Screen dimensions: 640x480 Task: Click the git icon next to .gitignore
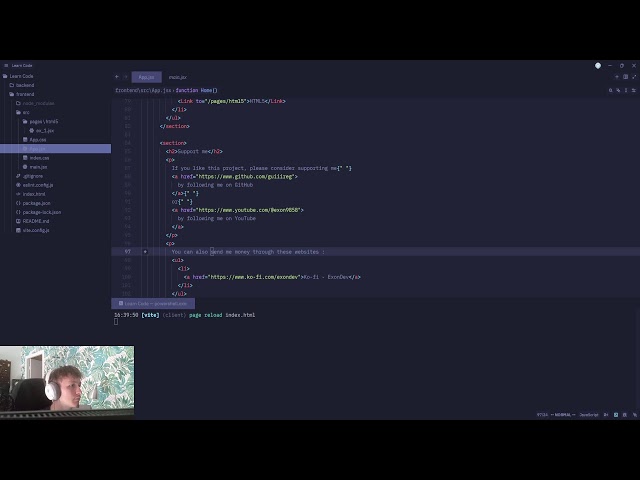point(18,176)
